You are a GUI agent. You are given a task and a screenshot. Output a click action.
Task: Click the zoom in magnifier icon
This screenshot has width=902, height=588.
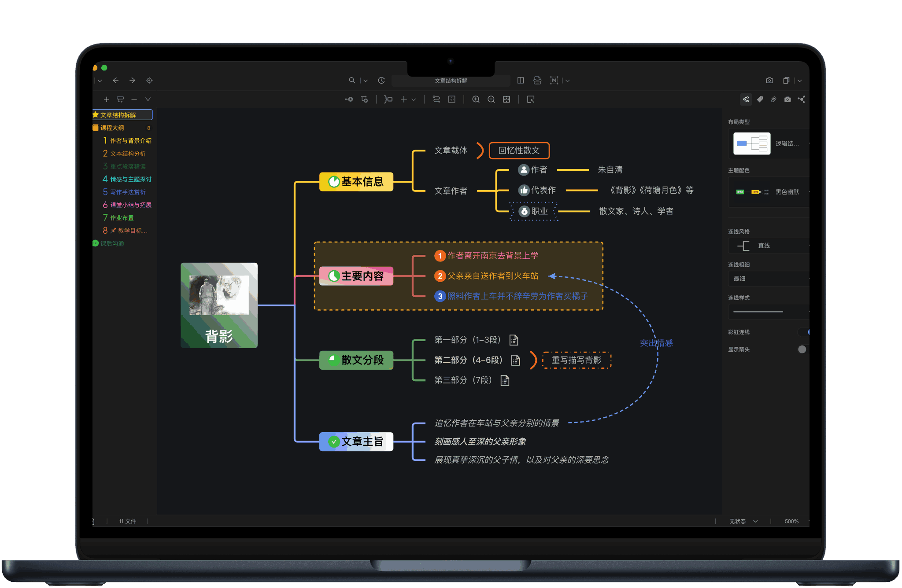coord(476,99)
